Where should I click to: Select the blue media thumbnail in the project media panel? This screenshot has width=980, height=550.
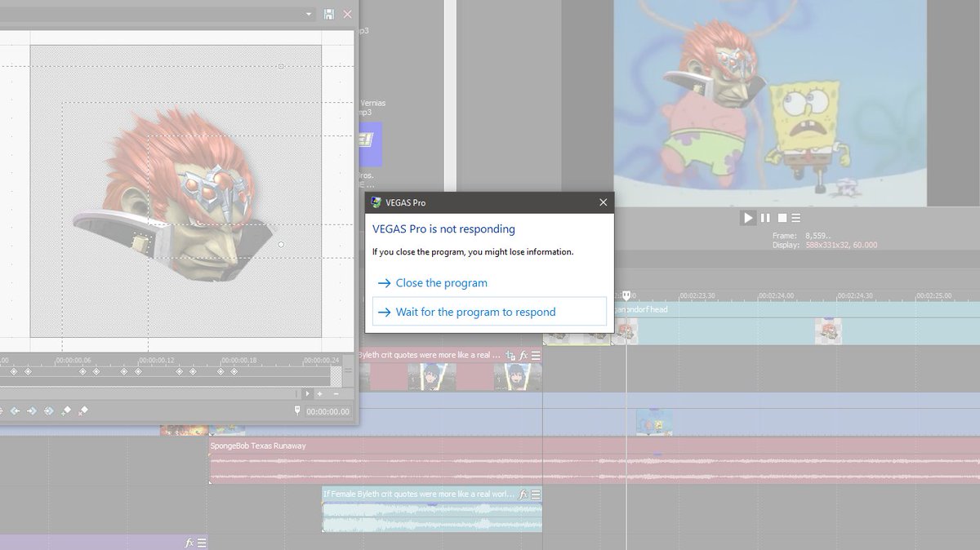[x=371, y=144]
